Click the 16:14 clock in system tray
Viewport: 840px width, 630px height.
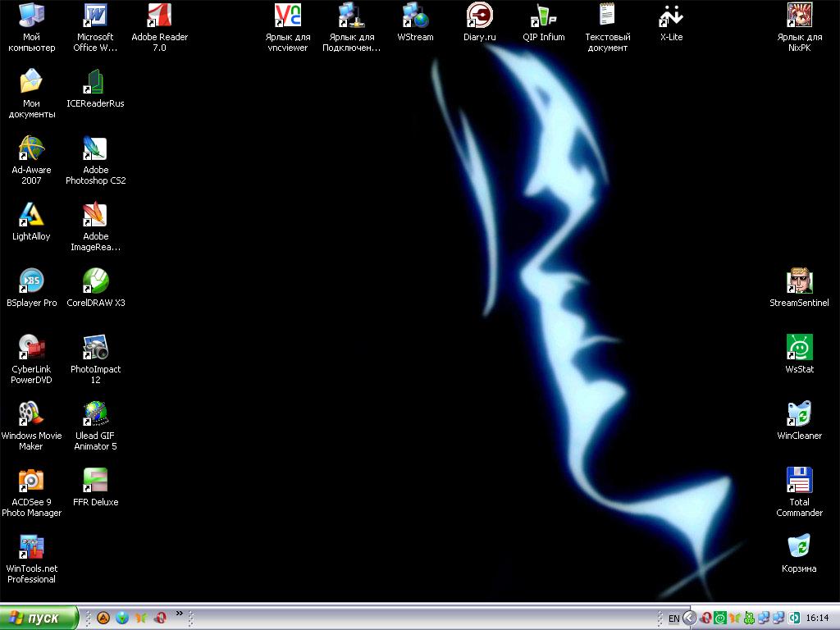tap(817, 619)
